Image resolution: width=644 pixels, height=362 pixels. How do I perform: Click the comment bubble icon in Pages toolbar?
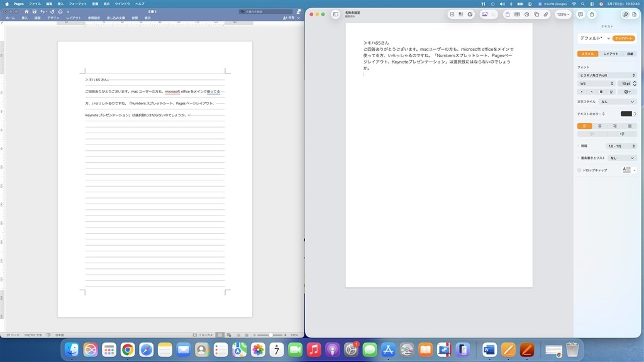point(580,14)
